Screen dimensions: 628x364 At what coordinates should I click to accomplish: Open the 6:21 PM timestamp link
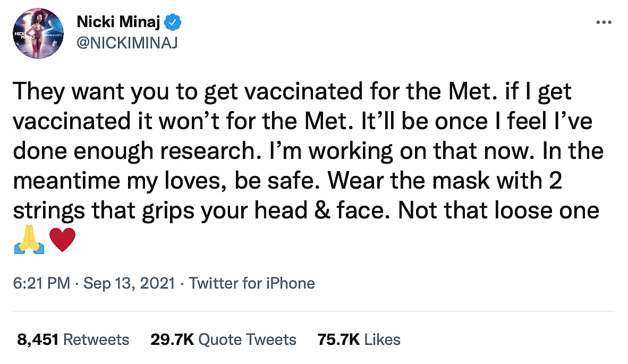click(42, 283)
